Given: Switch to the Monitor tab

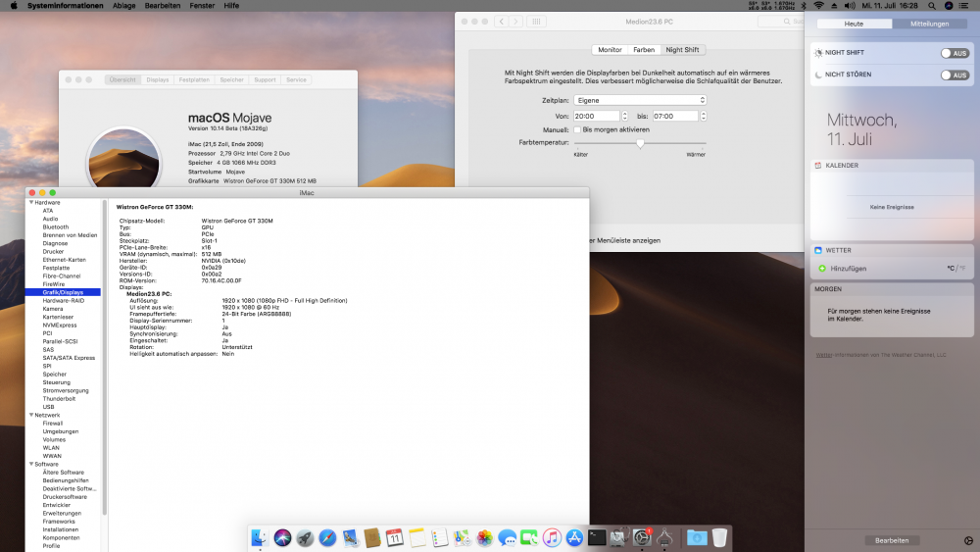Looking at the screenshot, I should coord(610,50).
